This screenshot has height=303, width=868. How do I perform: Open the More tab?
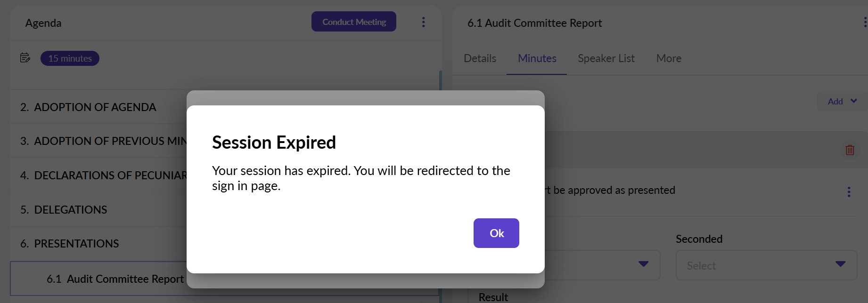669,58
